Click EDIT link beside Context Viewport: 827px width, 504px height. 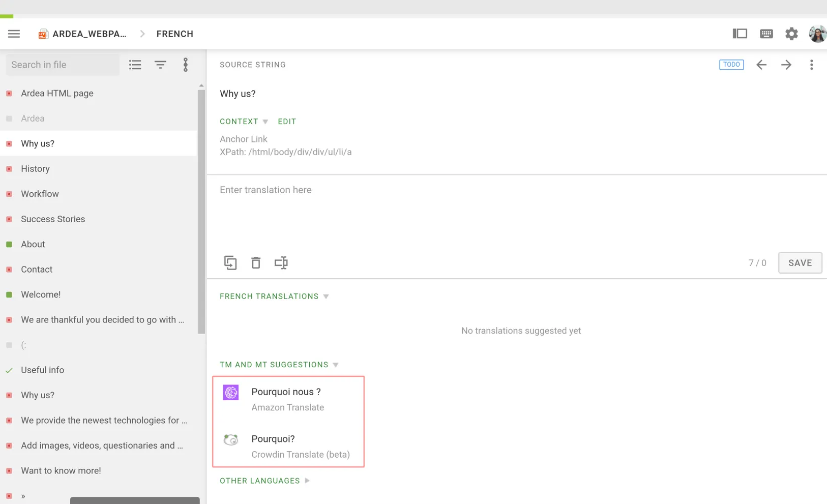pyautogui.click(x=287, y=122)
